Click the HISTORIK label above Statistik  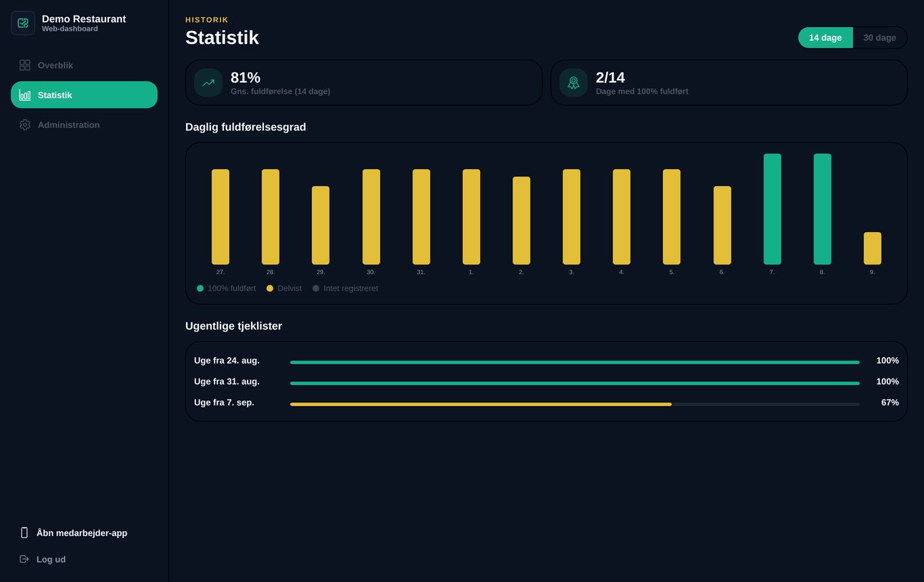207,20
